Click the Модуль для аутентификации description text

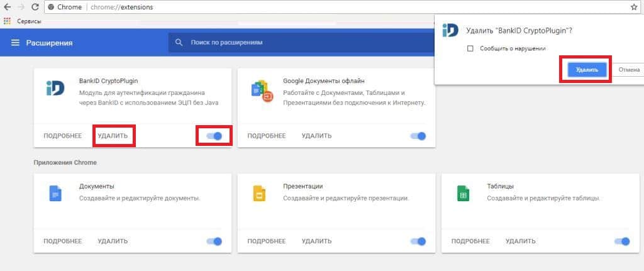148,97
